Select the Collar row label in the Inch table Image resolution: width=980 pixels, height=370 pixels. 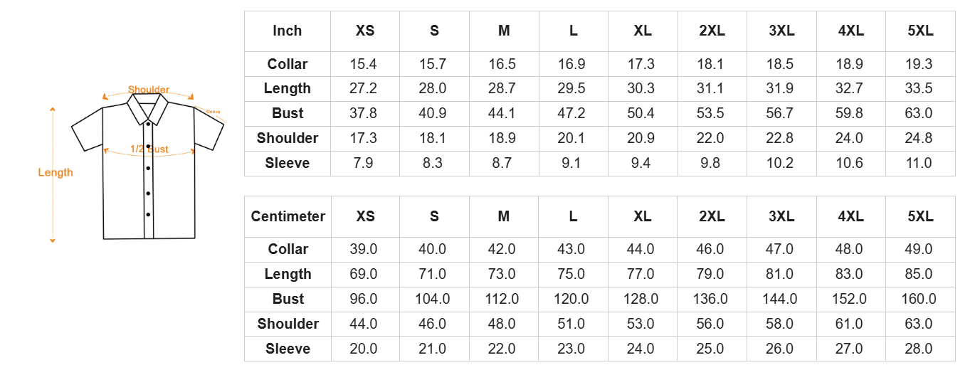[x=288, y=64]
